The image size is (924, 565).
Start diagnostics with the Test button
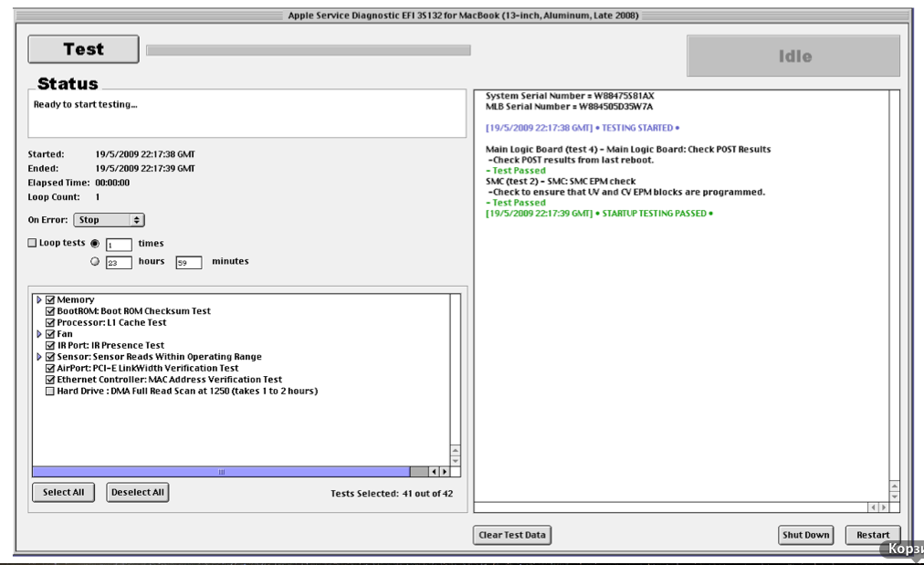[84, 49]
